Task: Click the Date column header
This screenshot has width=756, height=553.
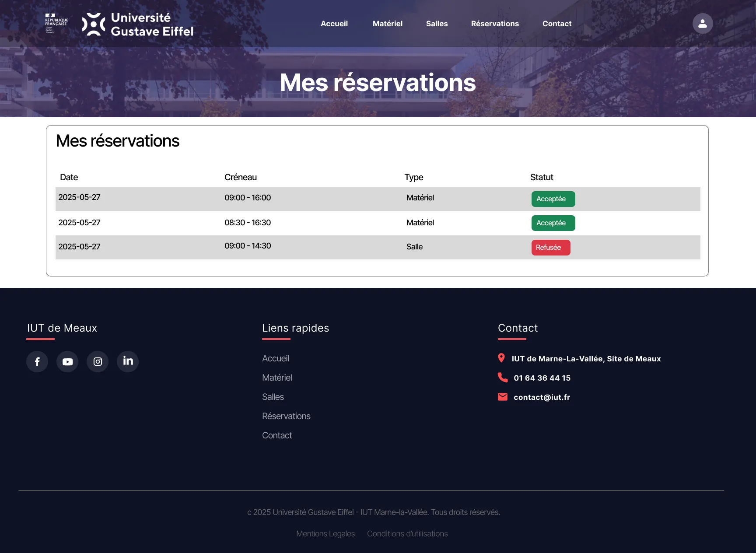Action: pos(69,177)
